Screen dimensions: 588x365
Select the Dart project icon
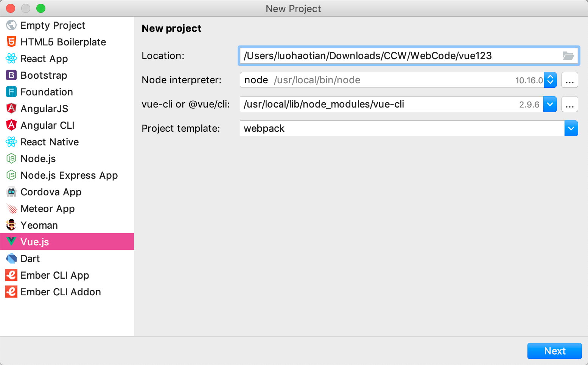click(x=11, y=258)
